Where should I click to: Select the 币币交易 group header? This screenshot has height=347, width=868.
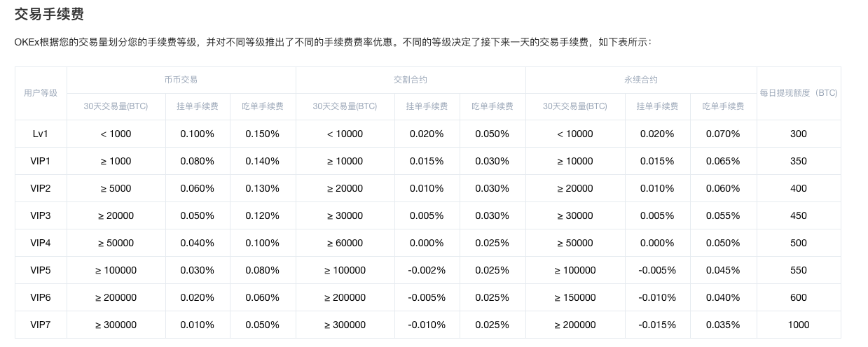point(181,80)
